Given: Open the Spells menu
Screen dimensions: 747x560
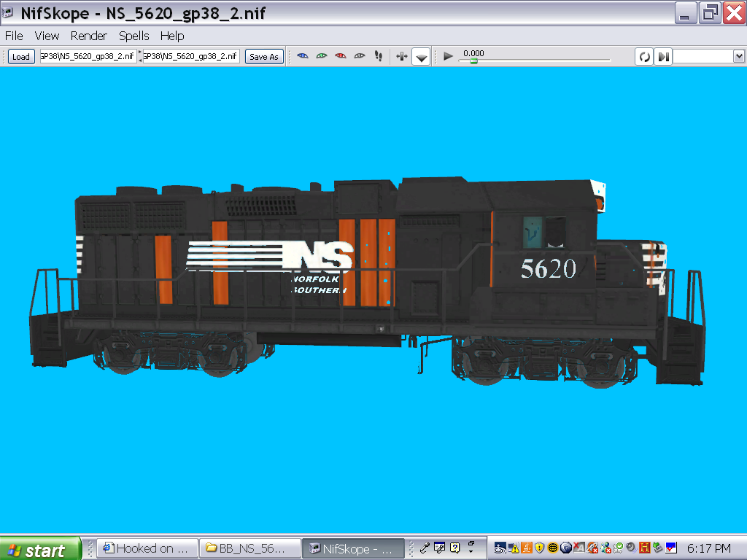Looking at the screenshot, I should pyautogui.click(x=134, y=36).
